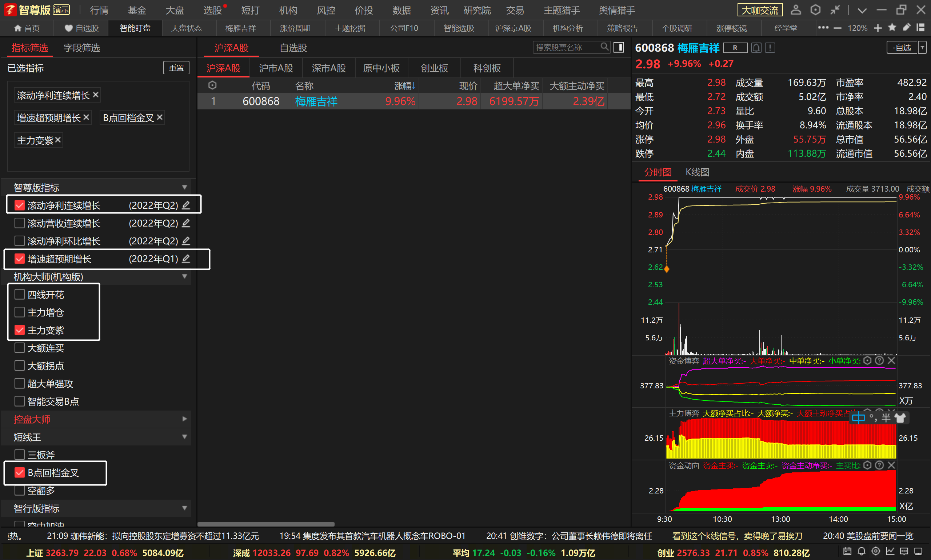Open the 研究院 menu

click(477, 10)
